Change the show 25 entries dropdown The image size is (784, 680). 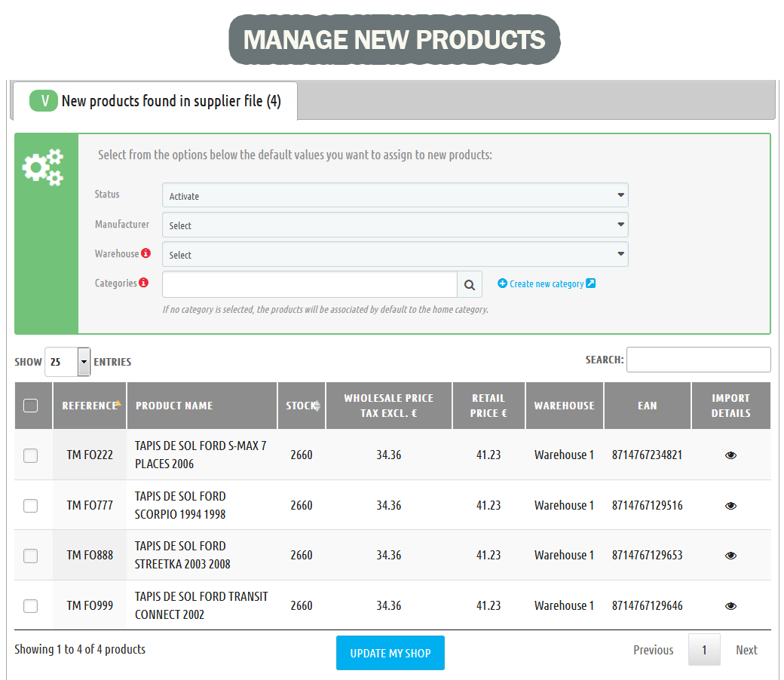click(x=68, y=362)
